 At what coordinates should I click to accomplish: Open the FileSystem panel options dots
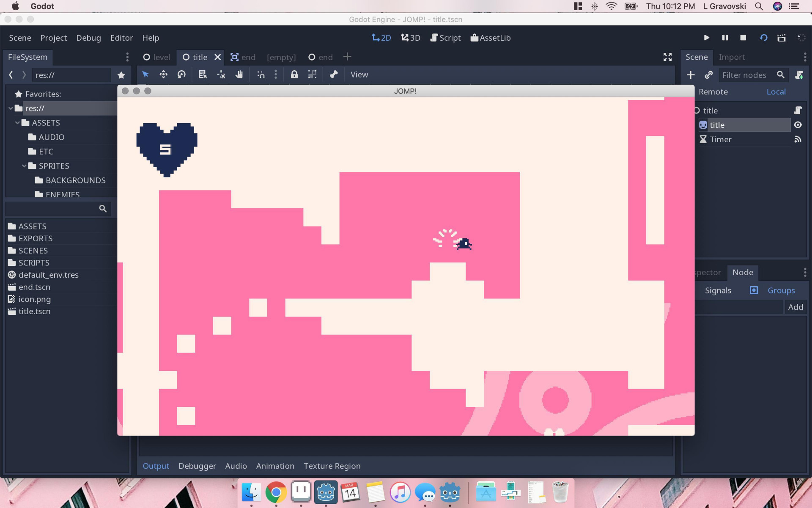[x=127, y=57]
